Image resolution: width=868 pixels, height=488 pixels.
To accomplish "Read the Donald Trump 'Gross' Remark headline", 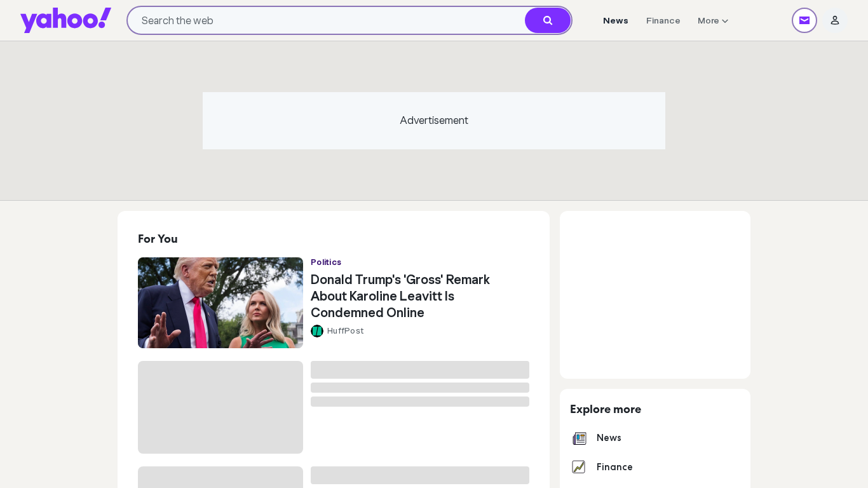I will pos(400,296).
